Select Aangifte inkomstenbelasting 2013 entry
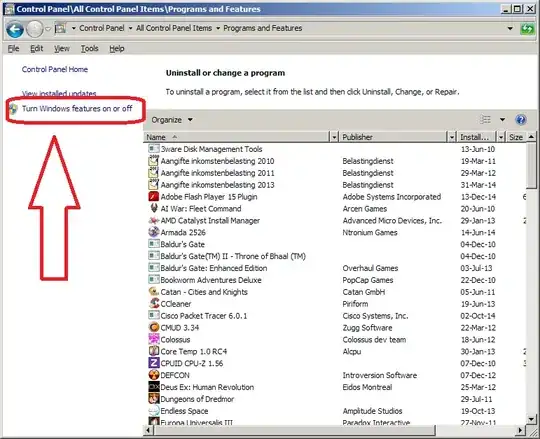Image resolution: width=540 pixels, height=439 pixels. 217,185
